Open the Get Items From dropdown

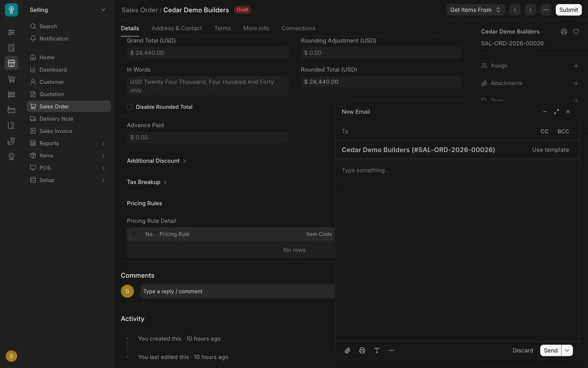[475, 10]
